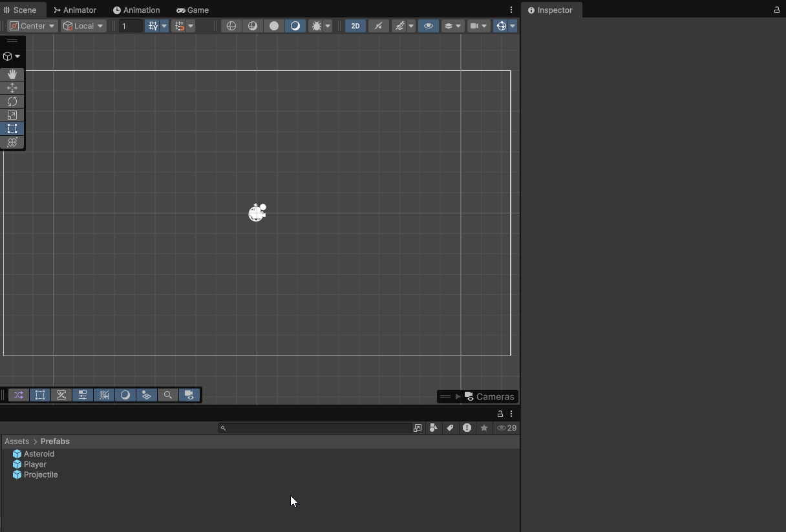The image size is (786, 532).
Task: Open the Local rotation dropdown
Action: click(x=83, y=26)
